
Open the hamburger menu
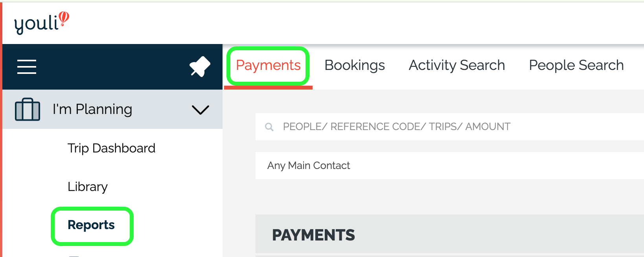(x=27, y=67)
